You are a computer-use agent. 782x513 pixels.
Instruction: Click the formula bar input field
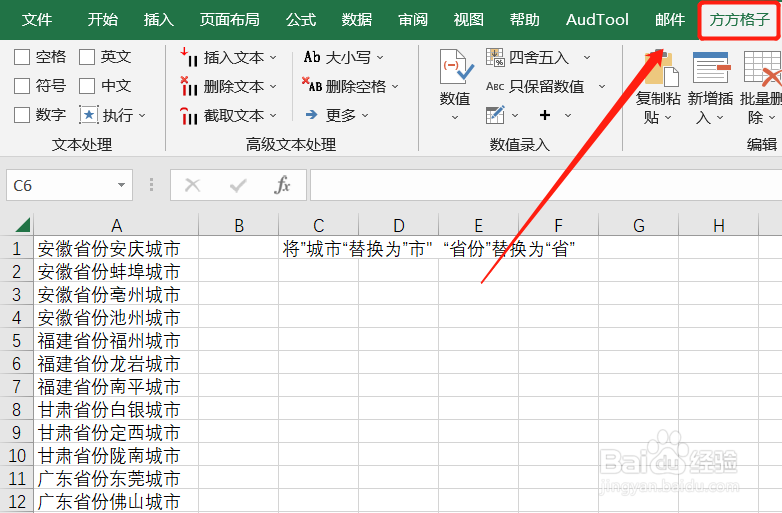(x=546, y=185)
